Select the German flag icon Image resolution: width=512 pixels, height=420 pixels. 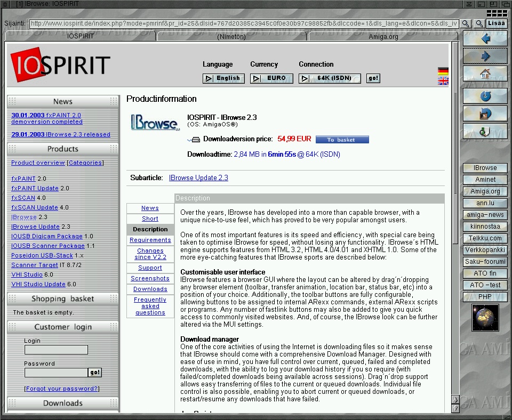click(443, 71)
